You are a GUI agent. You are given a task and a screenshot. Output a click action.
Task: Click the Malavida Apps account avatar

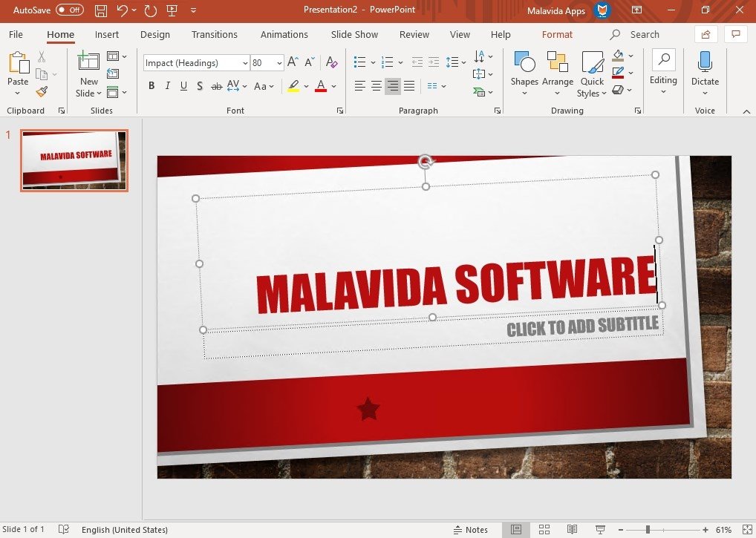(602, 10)
